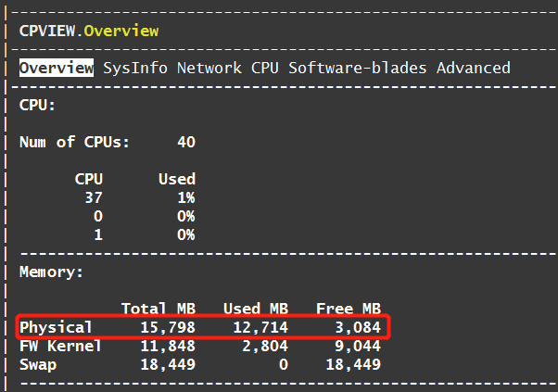Switch to the Advanced tab
558x392 pixels.
point(474,68)
